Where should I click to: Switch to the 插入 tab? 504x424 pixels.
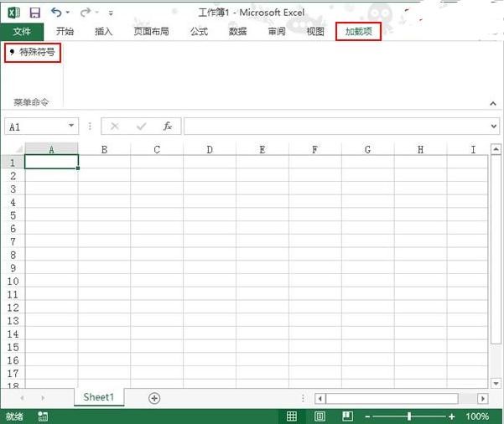tap(103, 31)
